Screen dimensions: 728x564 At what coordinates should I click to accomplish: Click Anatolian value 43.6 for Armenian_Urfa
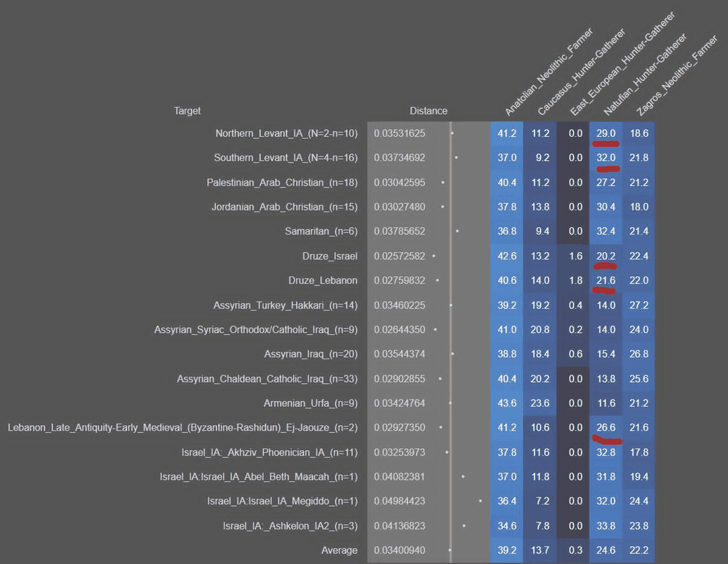point(506,404)
